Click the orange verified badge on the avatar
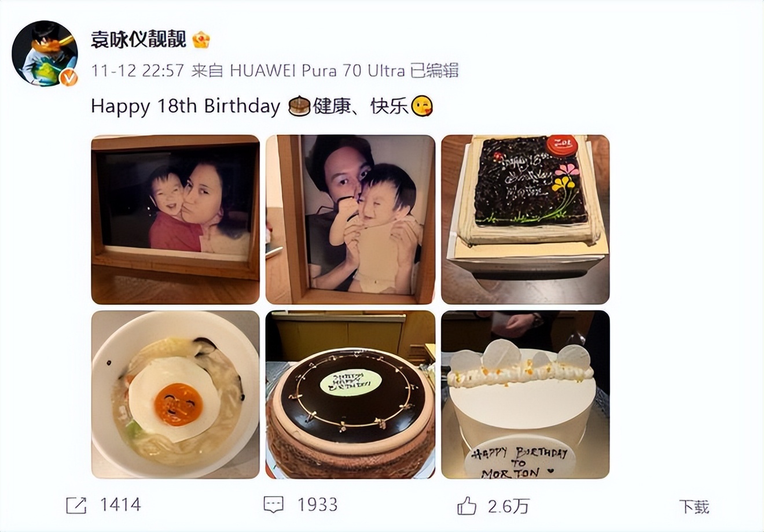 (69, 77)
